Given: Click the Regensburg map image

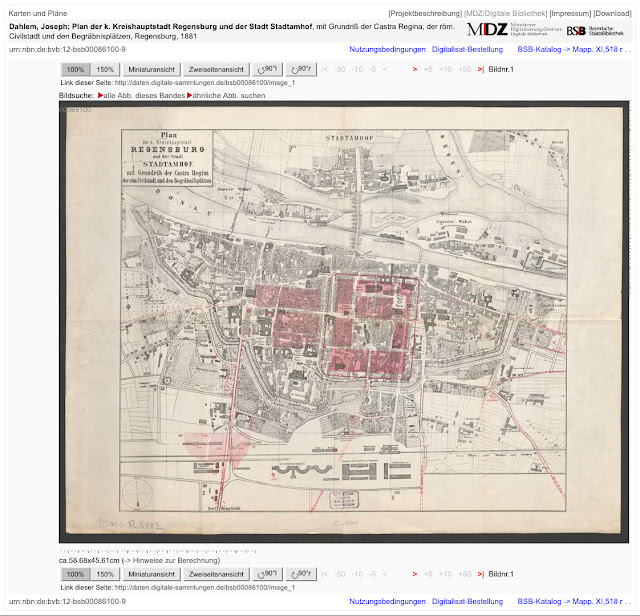Looking at the screenshot, I should point(344,322).
